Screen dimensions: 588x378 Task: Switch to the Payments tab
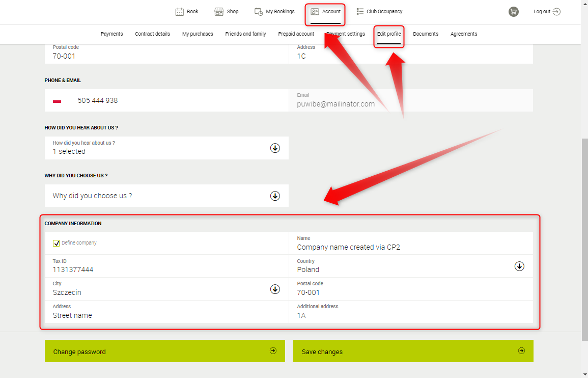point(111,34)
